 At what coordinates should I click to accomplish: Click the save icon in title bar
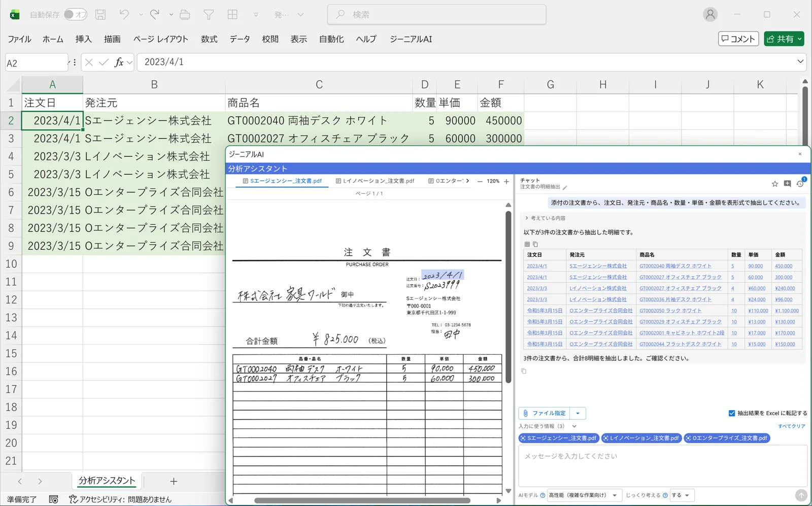coord(100,15)
